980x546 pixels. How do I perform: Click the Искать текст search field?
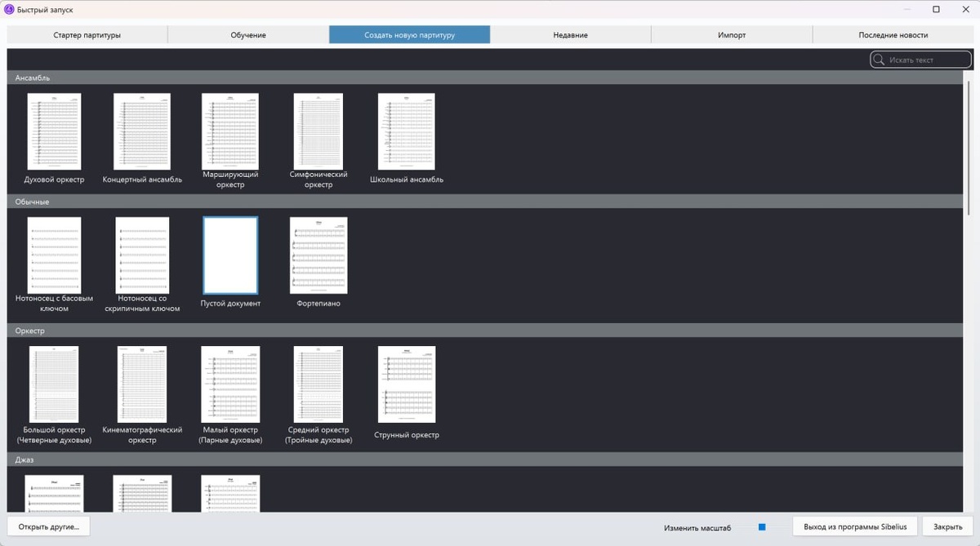click(x=920, y=60)
